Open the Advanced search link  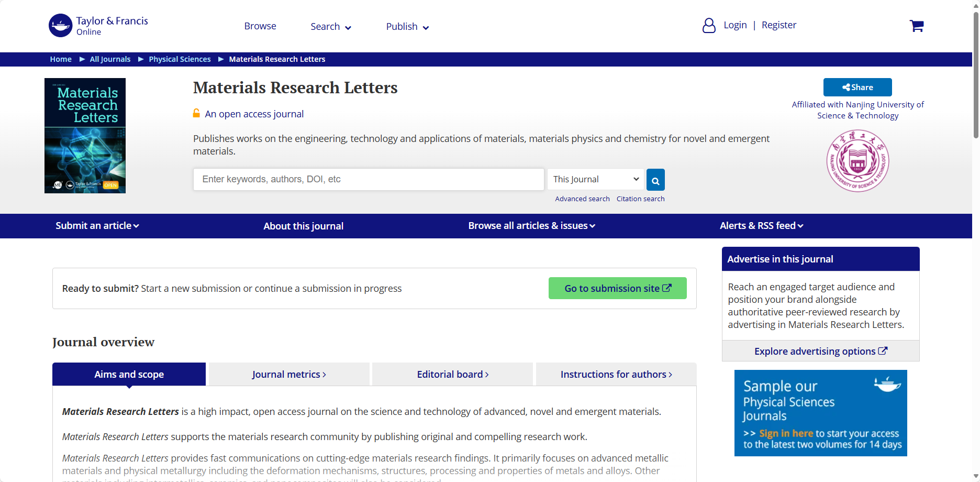(582, 199)
